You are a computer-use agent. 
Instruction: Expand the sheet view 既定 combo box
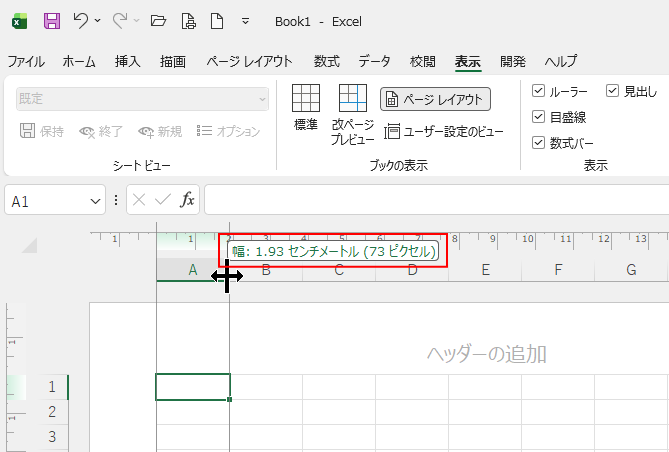pos(143,99)
